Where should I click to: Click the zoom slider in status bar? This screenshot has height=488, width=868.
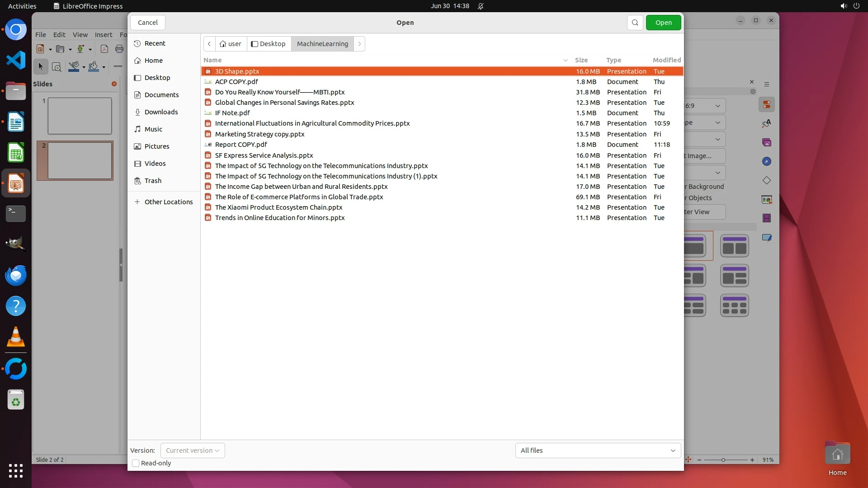[x=723, y=460]
